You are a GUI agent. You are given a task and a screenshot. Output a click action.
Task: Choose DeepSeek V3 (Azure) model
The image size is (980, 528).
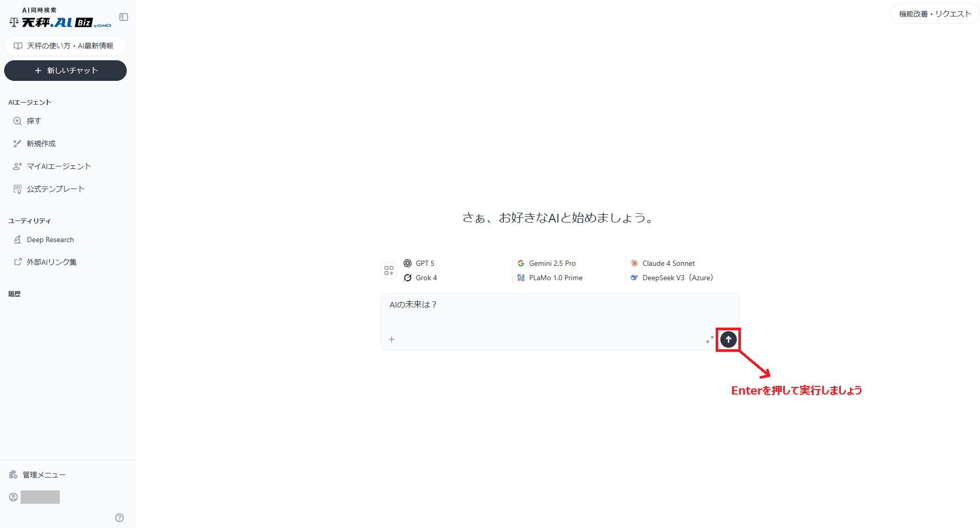677,278
